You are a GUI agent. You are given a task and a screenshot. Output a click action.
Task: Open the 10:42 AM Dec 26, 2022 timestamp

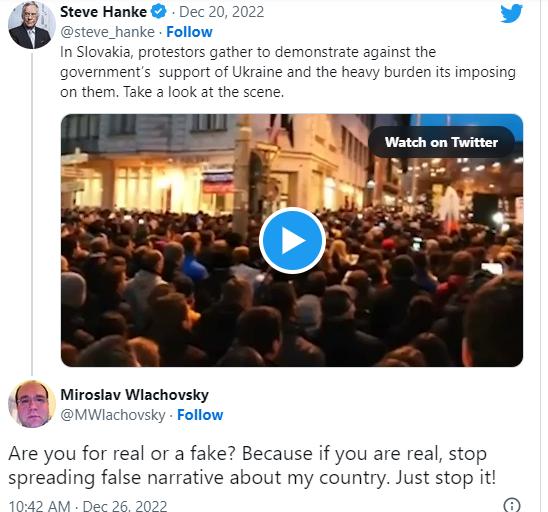(x=88, y=506)
